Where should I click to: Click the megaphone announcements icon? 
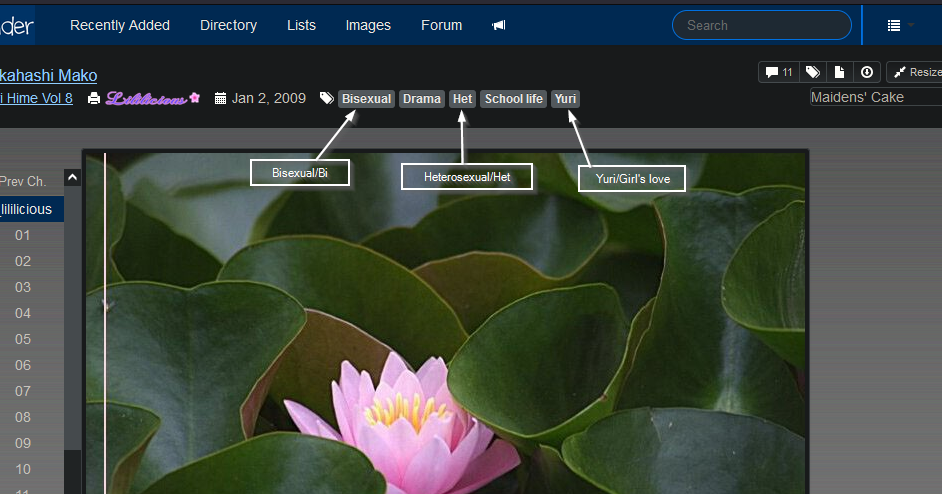click(x=499, y=25)
